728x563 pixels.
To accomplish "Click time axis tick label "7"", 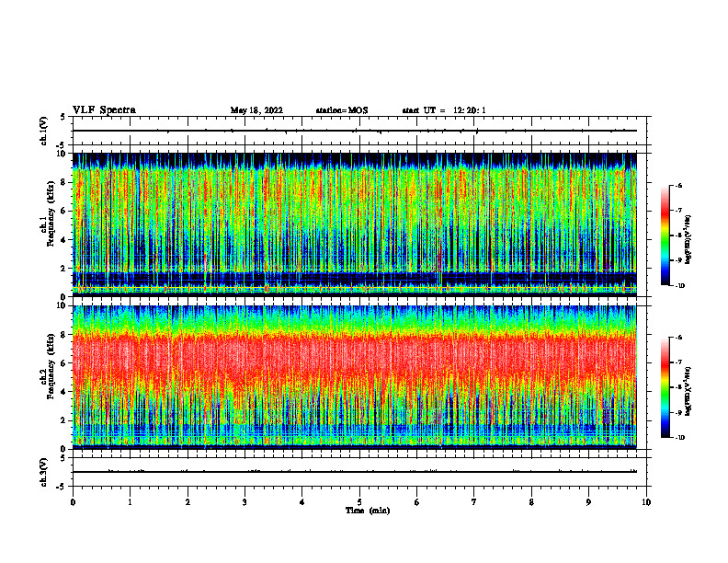I will coord(474,502).
